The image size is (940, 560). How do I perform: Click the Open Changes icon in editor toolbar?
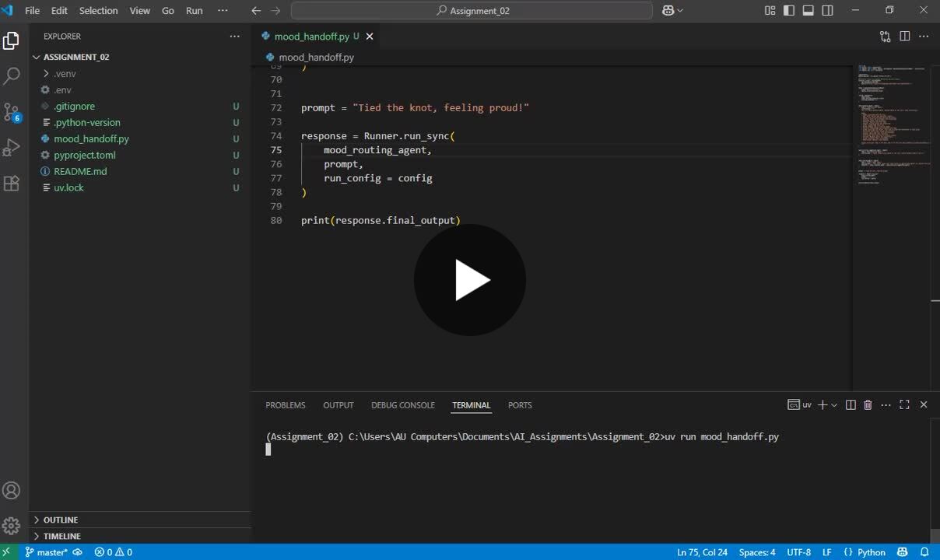tap(886, 37)
